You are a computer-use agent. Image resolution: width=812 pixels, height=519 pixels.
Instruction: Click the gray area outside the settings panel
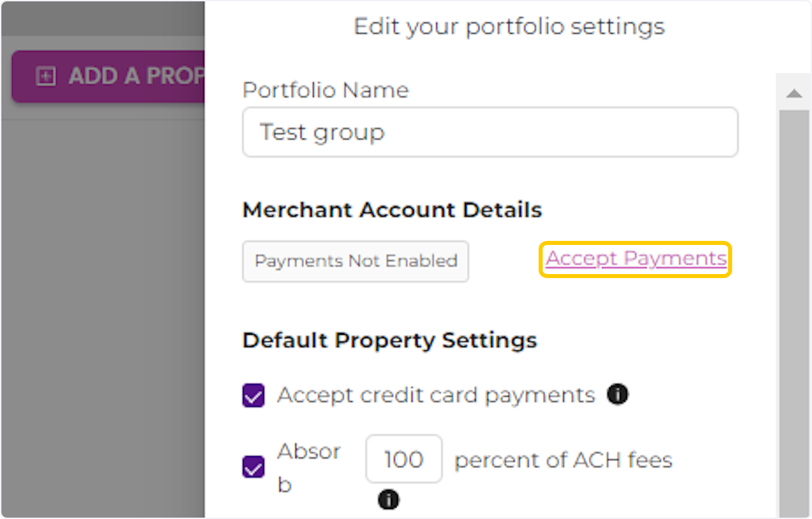click(x=101, y=304)
